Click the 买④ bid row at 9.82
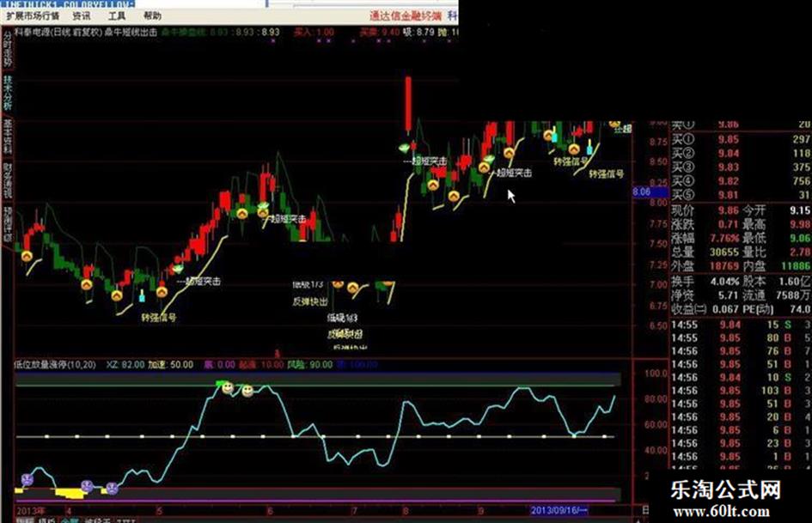The height and width of the screenshot is (523, 812). point(741,181)
